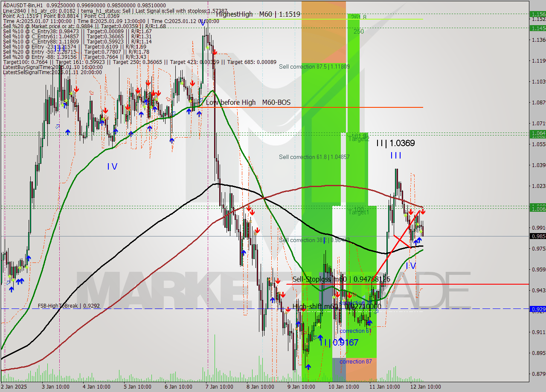
Task: Click the 'Sell %10 @ C_Entry38' row
Action: tap(77, 31)
